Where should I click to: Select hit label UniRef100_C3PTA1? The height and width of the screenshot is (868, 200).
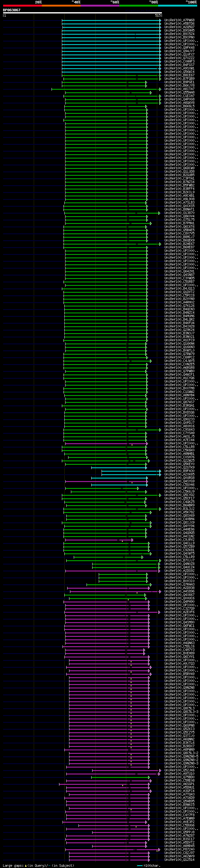coord(179,179)
